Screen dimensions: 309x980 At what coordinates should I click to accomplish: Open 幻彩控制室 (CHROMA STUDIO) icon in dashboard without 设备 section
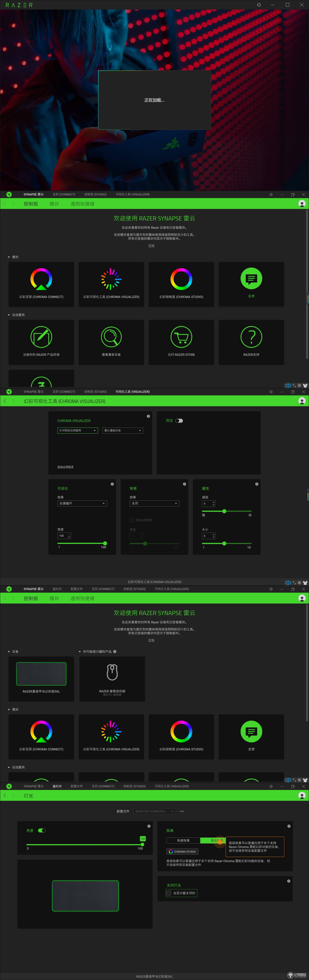click(x=181, y=279)
